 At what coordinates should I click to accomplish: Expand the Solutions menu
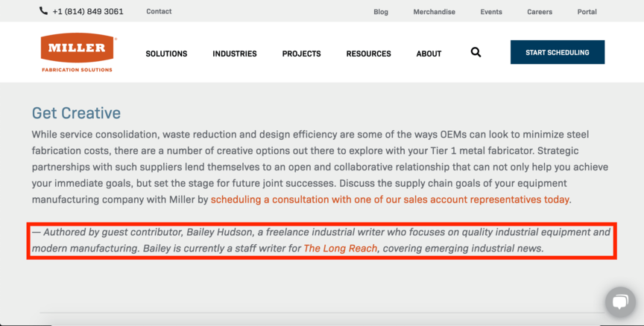pos(166,54)
